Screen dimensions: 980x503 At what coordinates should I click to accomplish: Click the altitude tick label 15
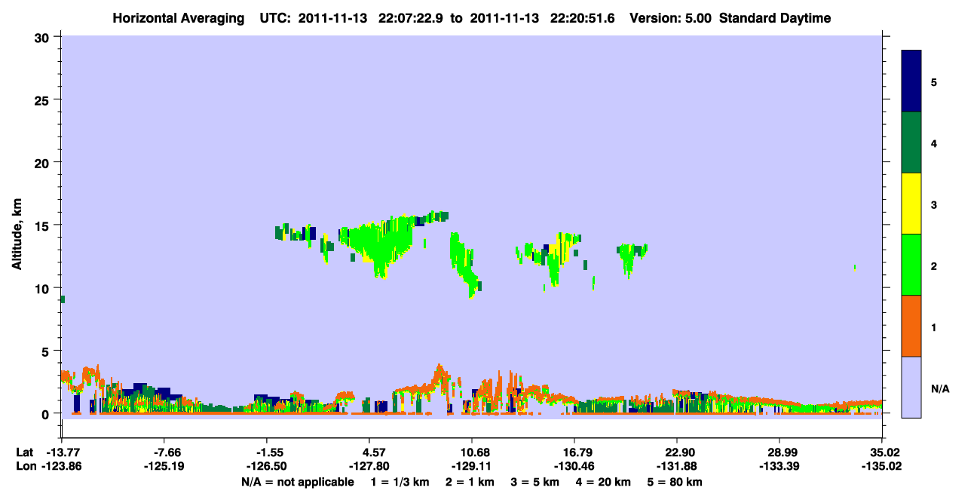pos(44,225)
